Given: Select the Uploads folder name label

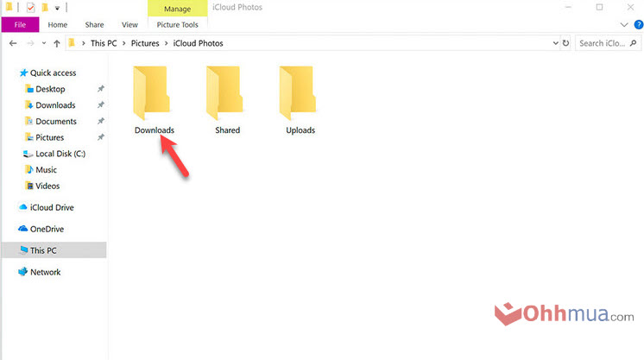Looking at the screenshot, I should pyautogui.click(x=300, y=130).
